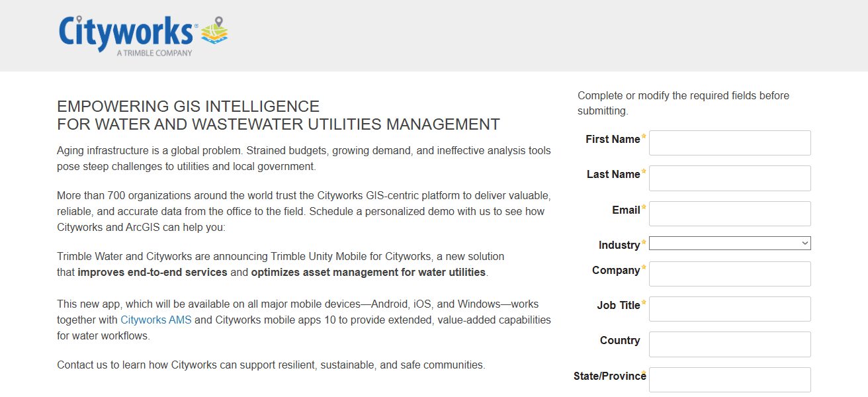Click the Cityworks logo in the header

click(143, 36)
